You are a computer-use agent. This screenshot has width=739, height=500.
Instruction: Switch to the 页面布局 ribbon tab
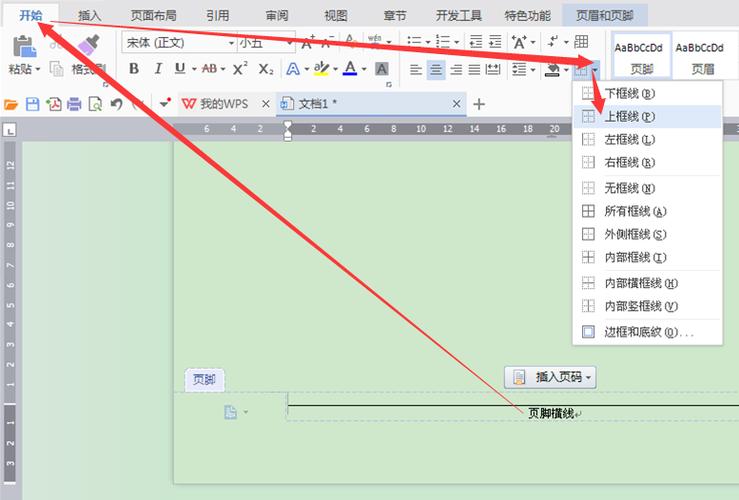(x=154, y=16)
